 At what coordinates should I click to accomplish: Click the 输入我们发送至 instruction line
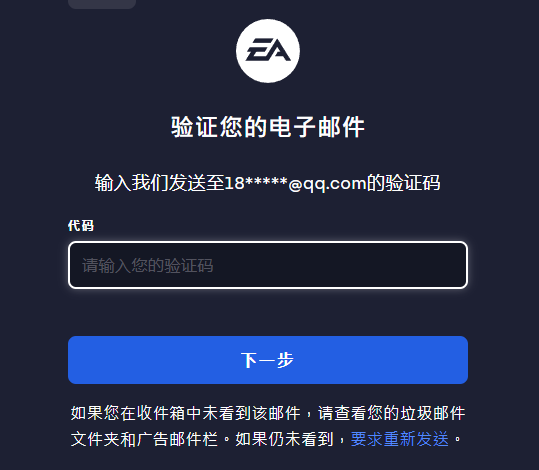point(267,183)
